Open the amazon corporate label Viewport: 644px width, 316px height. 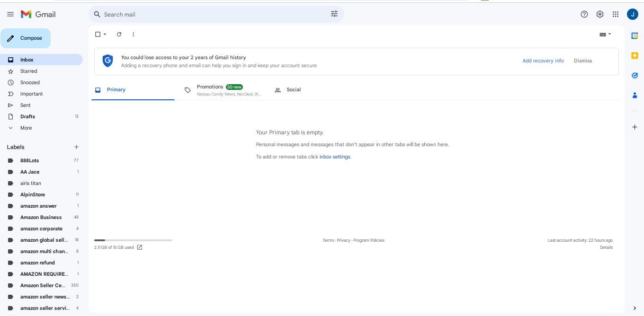coord(41,228)
